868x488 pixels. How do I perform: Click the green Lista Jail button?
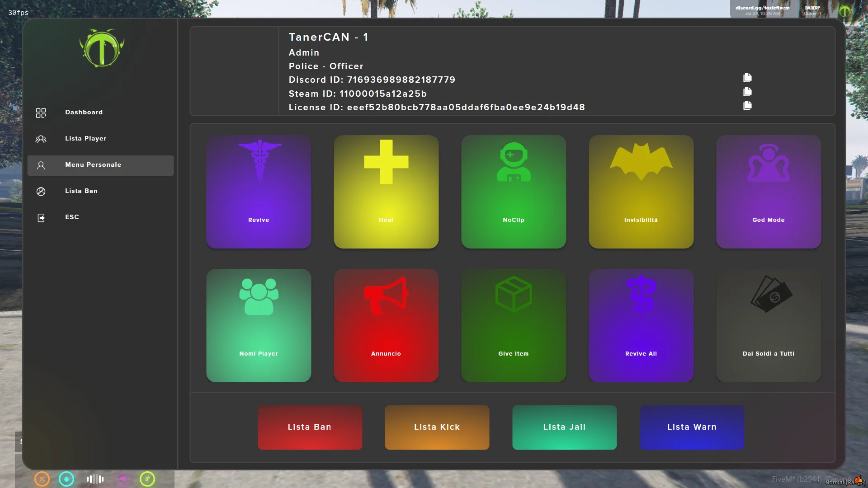[564, 427]
